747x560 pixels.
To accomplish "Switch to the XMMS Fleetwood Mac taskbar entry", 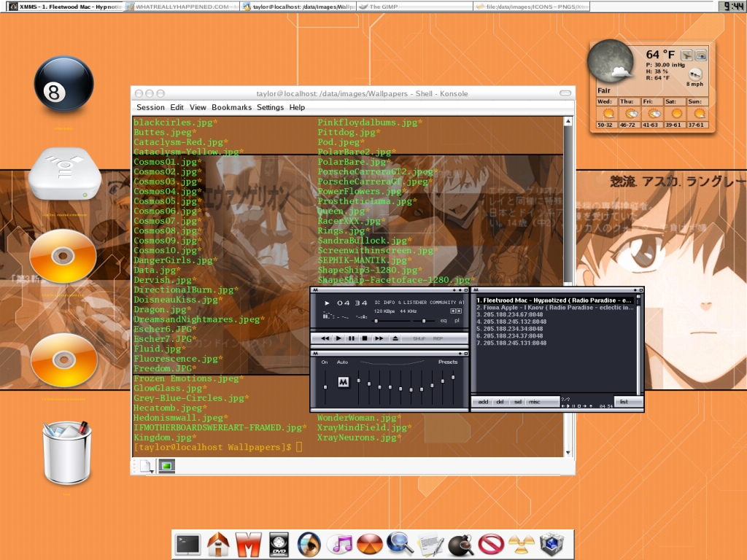I will 65,7.
